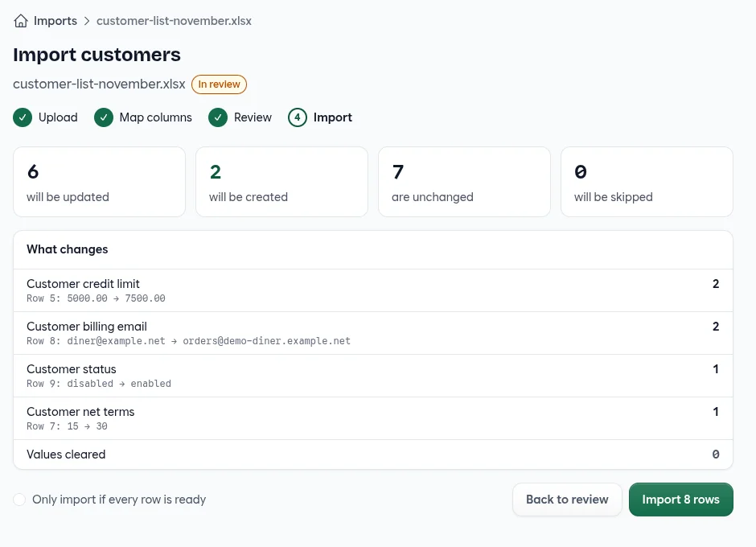This screenshot has width=756, height=547.
Task: Go to the Map columns step
Action: pyautogui.click(x=156, y=117)
